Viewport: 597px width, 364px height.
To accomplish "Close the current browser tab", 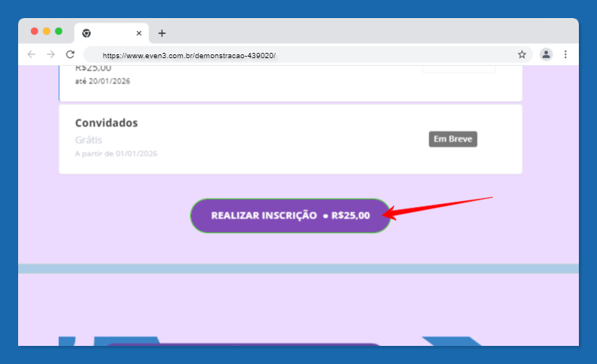I will pos(139,33).
